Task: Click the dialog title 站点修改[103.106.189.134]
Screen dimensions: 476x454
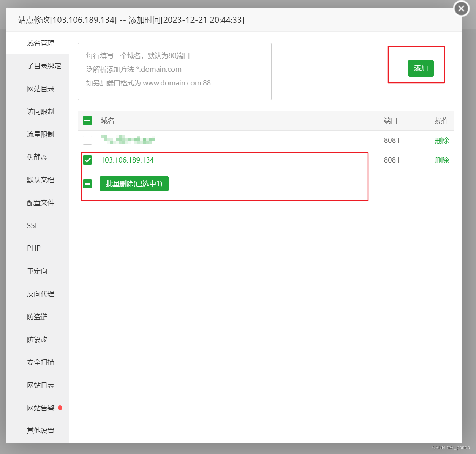Action: pos(67,20)
